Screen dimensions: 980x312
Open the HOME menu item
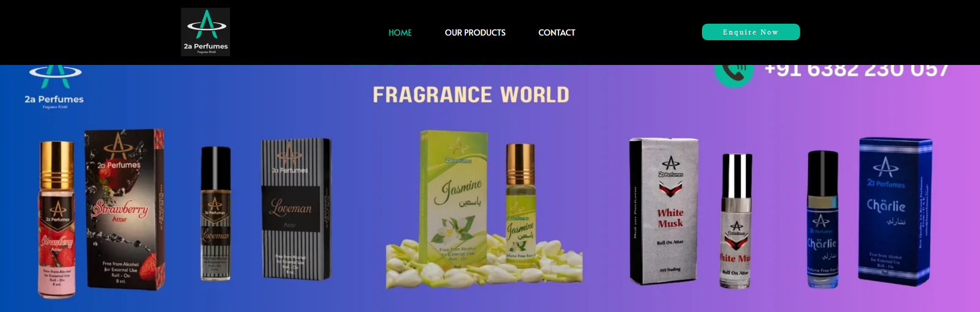[400, 32]
